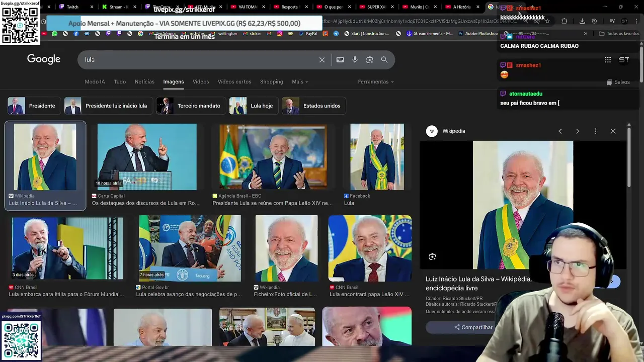Open the browser downloads icon
This screenshot has width=644, height=362.
[x=582, y=21]
